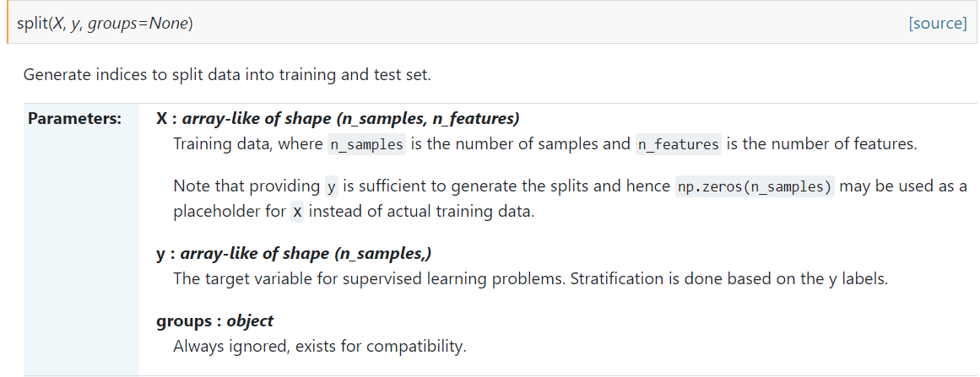980x377 pixels.
Task: Click the inline X code placeholder
Action: pos(297,212)
